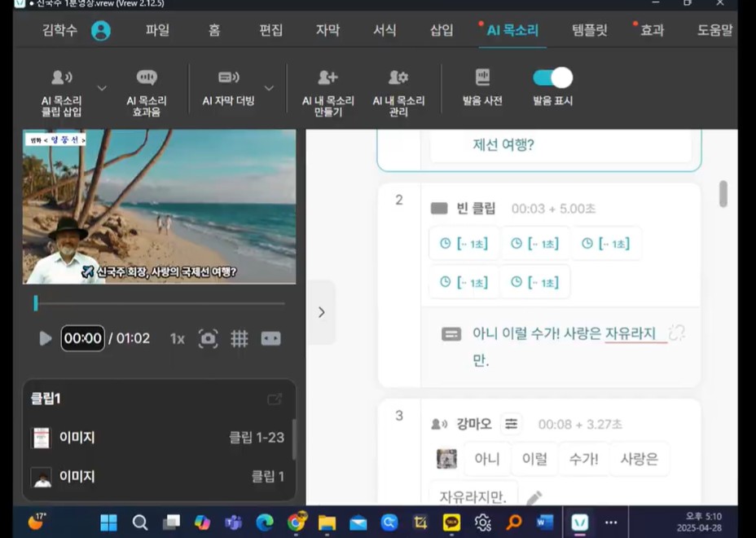Collapse the preview panel with chevron
Viewport: 756px width, 538px height.
click(x=321, y=312)
